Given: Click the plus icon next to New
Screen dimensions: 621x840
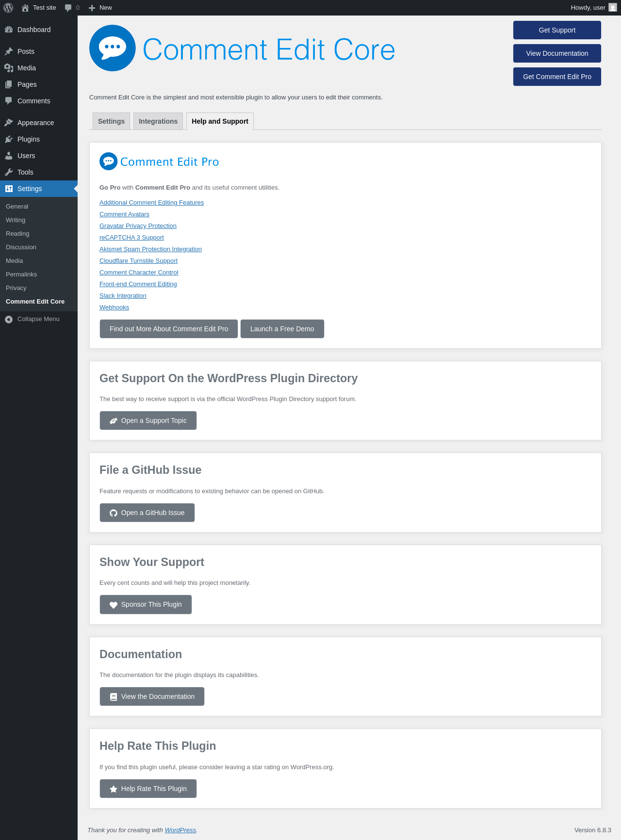Looking at the screenshot, I should 92,8.
